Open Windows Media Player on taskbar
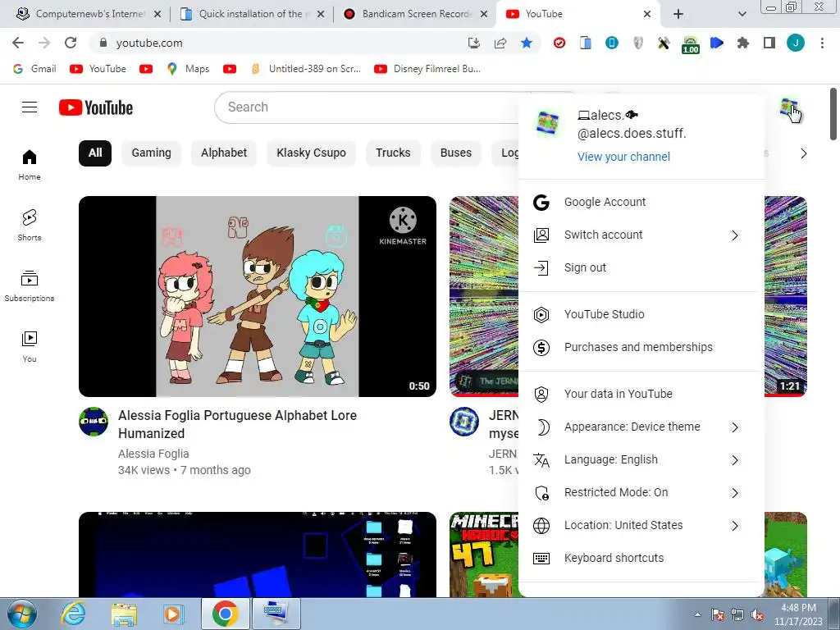This screenshot has height=630, width=840. (x=172, y=614)
